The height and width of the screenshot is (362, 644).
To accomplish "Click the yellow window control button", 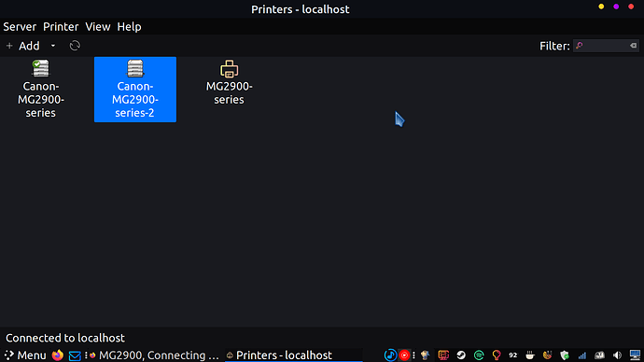I will click(x=601, y=7).
